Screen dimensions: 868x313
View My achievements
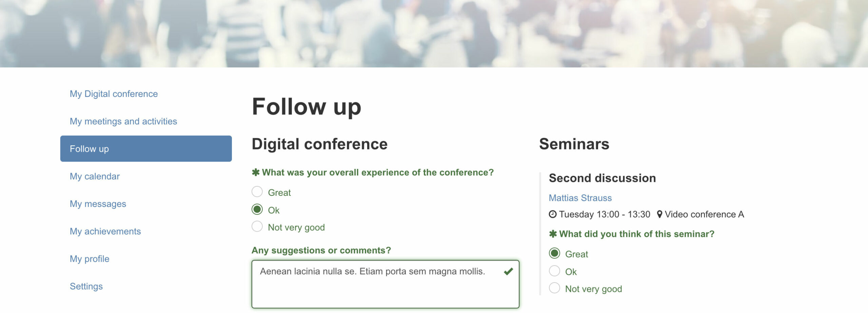pos(105,231)
